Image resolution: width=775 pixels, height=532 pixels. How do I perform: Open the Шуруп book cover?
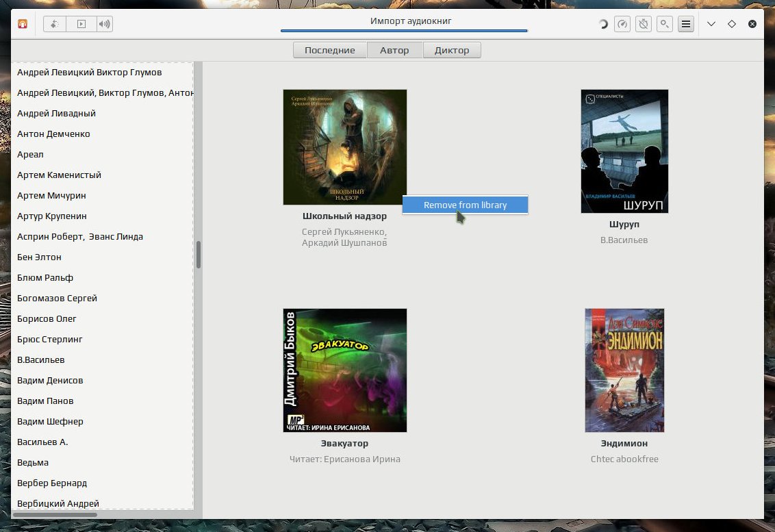(x=624, y=151)
